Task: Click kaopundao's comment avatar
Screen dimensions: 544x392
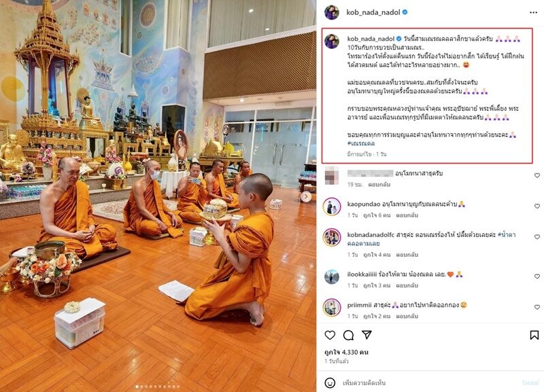Action: point(332,207)
